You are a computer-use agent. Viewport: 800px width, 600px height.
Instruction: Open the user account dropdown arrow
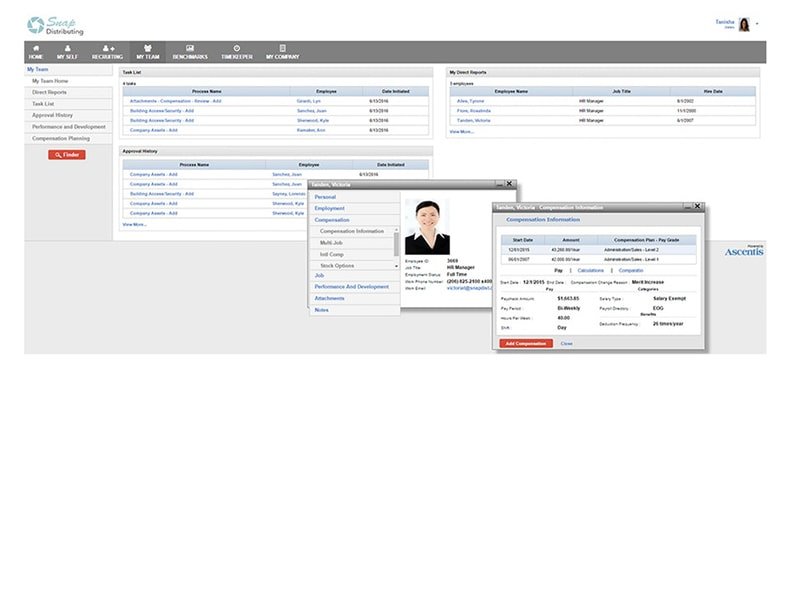tap(757, 23)
